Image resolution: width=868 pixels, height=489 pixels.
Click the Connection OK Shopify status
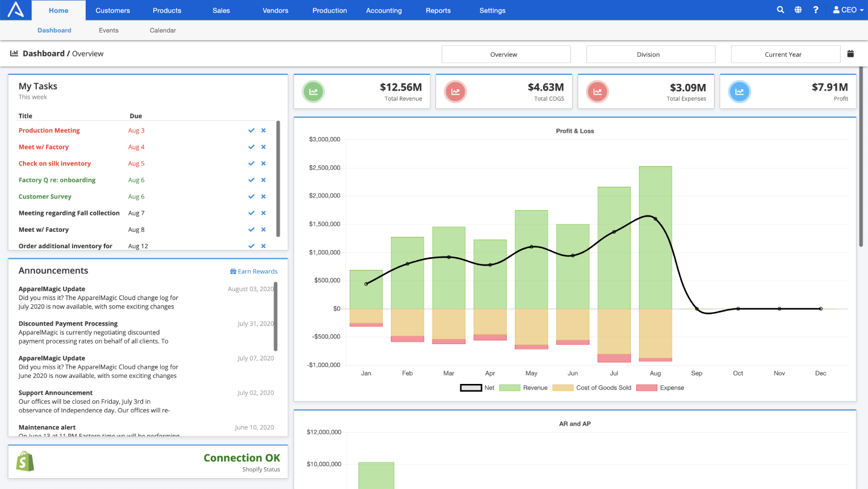click(x=242, y=458)
